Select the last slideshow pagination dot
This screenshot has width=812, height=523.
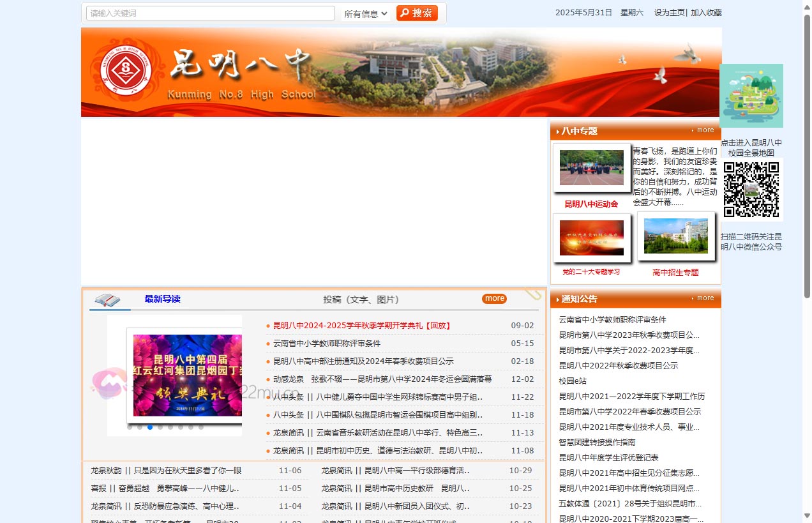(201, 427)
